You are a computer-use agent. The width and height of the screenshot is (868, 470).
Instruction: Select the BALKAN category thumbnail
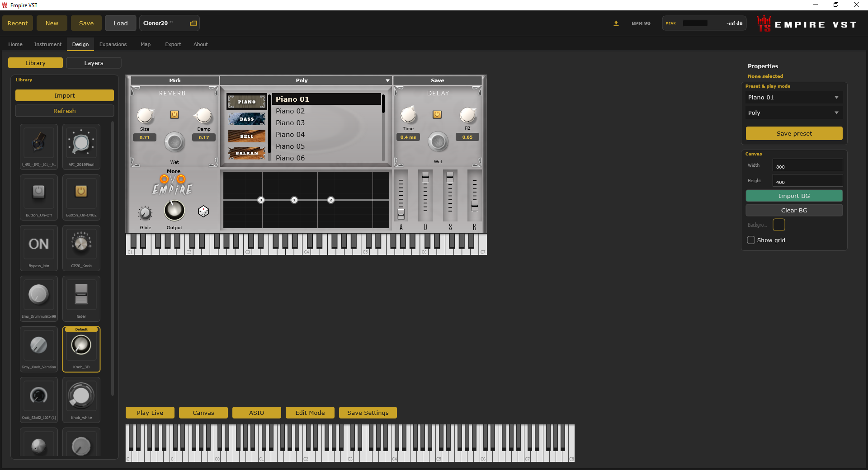click(247, 153)
